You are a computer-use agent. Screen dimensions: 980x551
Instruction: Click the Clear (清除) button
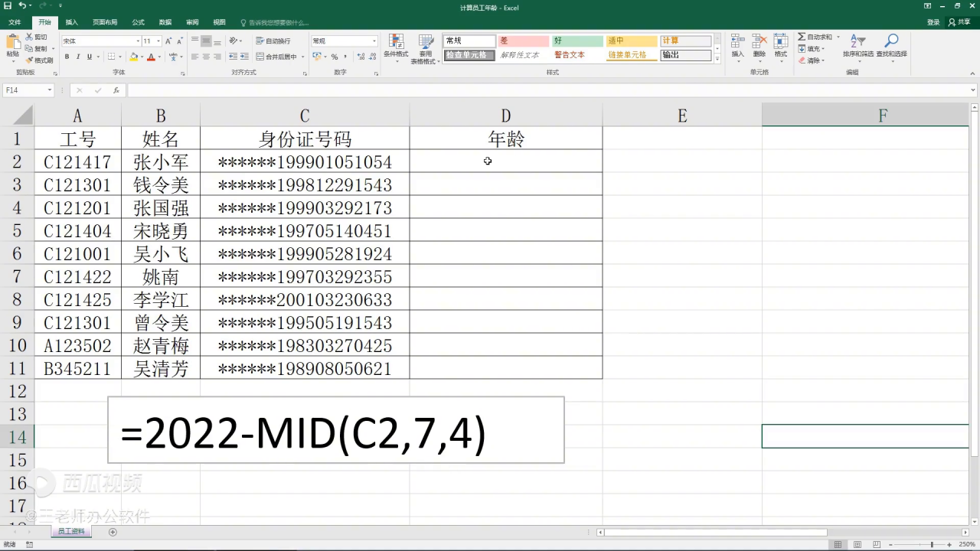point(813,60)
